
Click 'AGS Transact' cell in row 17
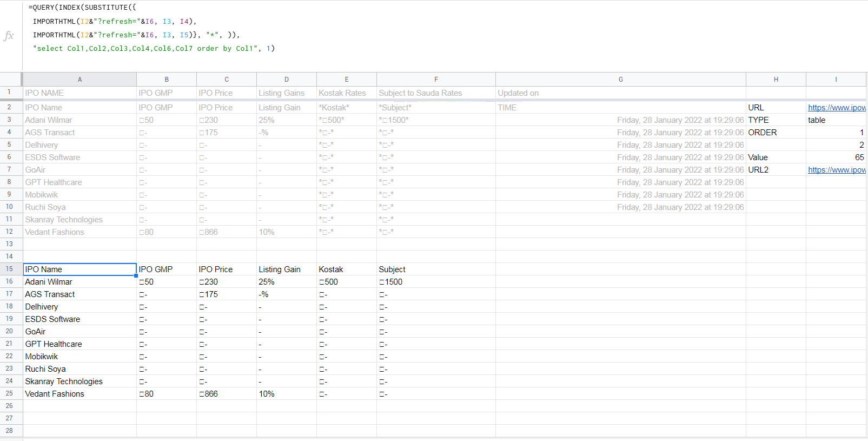pyautogui.click(x=79, y=294)
